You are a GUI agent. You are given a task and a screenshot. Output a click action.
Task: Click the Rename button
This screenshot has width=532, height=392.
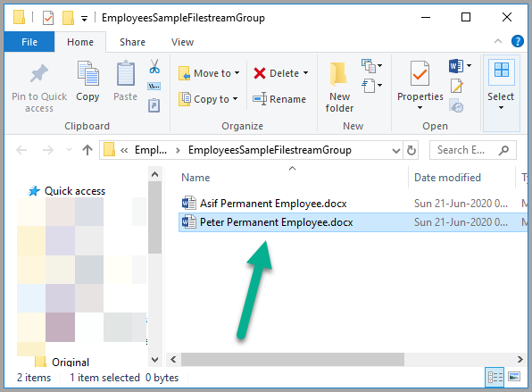(279, 99)
